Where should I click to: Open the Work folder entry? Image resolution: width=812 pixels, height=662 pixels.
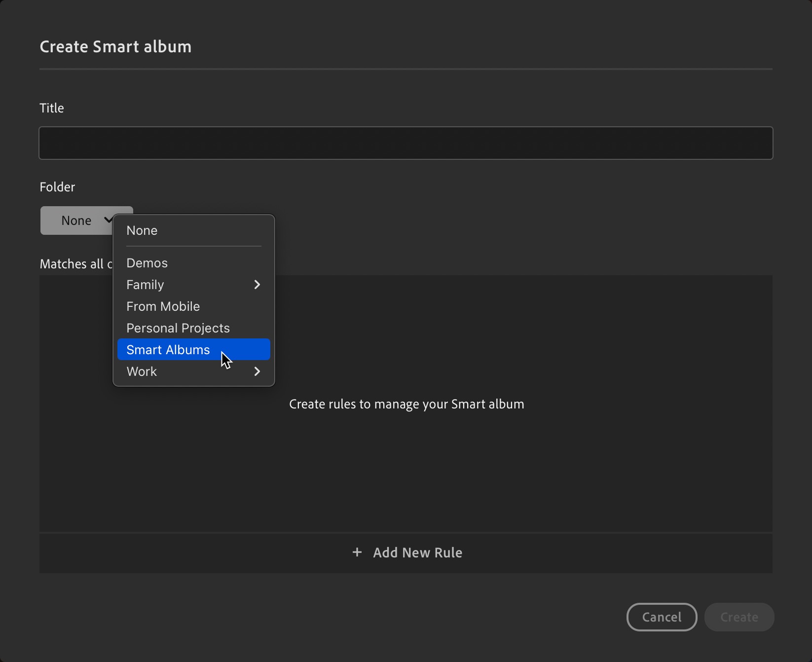pos(142,371)
